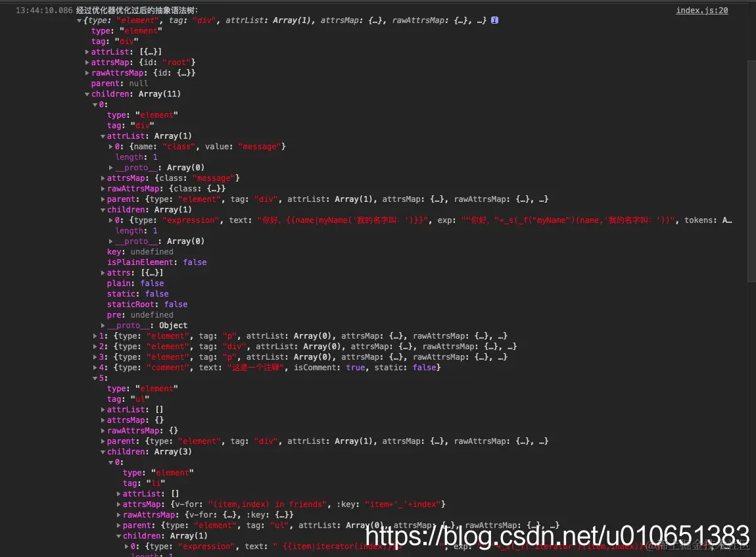Select key: undefined property
Image resolution: width=756 pixels, height=557 pixels.
140,252
